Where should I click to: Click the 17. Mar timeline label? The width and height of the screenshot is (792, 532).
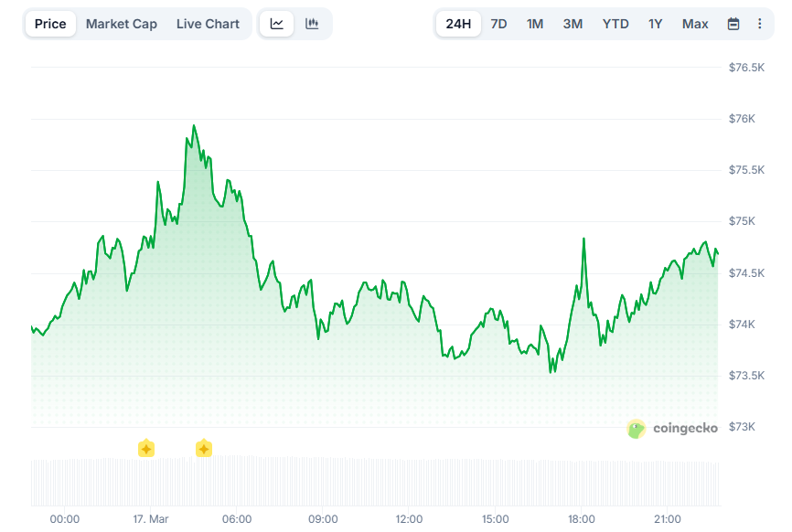coord(151,519)
